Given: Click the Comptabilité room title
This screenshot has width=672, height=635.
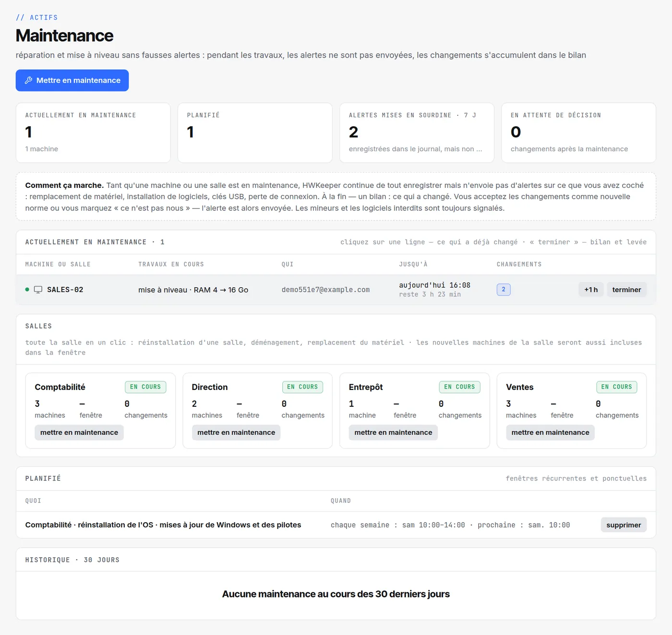Looking at the screenshot, I should (x=60, y=387).
